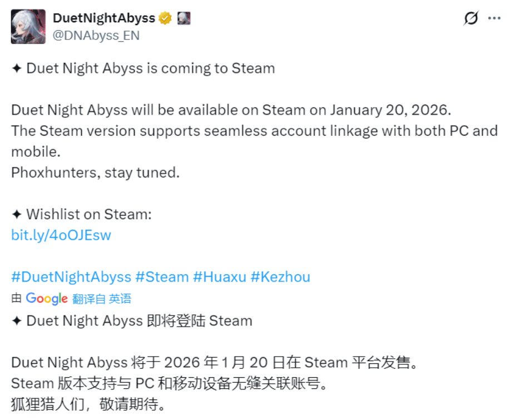Click the translated line 狐狸猎人们，敬请期待
This screenshot has width=510, height=420.
coord(89,403)
